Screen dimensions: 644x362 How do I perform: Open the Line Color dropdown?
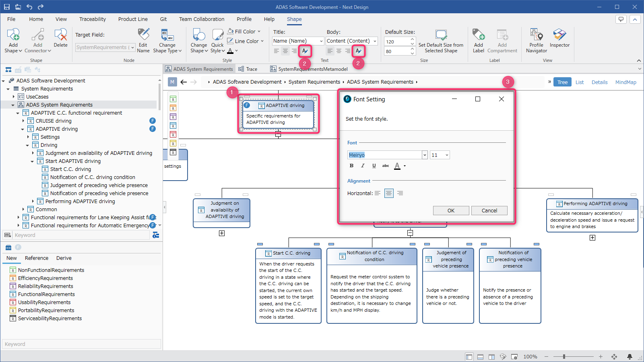[262, 41]
